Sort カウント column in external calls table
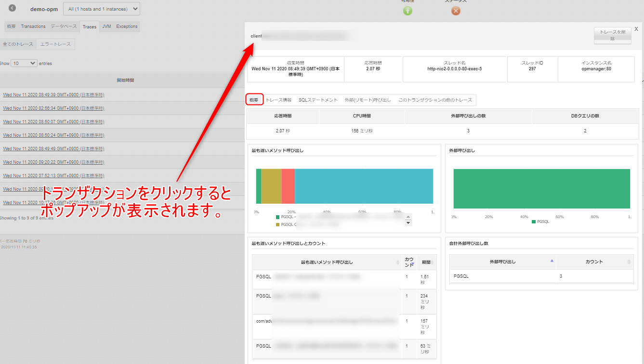644x364 pixels. [x=595, y=262]
